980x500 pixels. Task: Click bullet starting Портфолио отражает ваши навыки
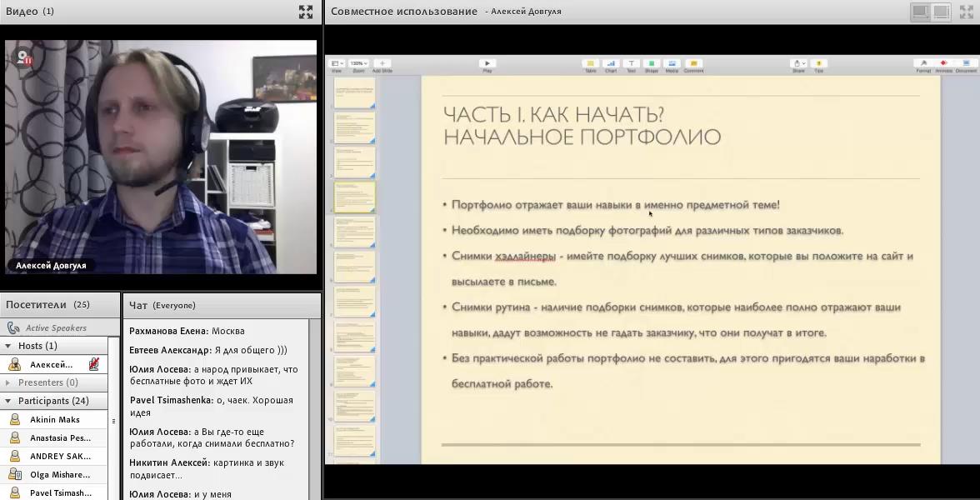[x=615, y=205]
